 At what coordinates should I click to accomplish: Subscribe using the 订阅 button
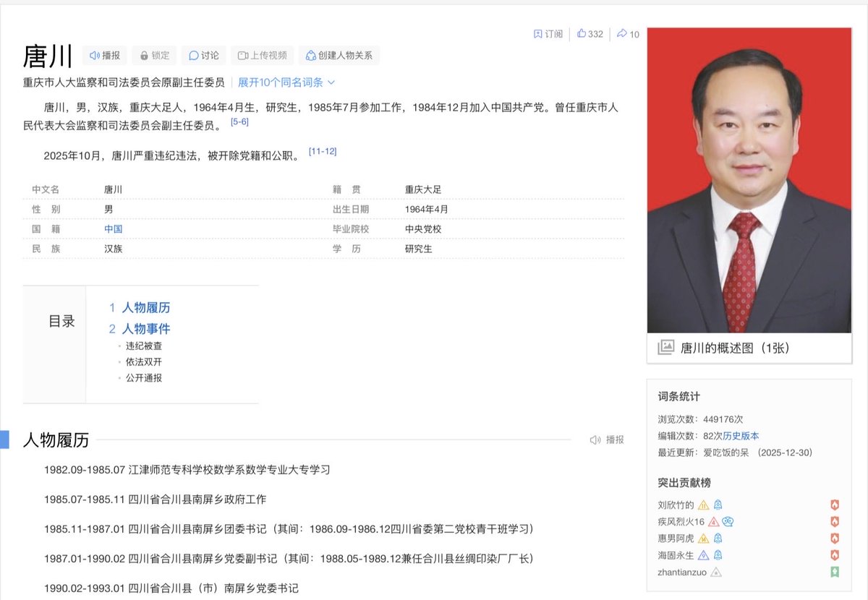(x=548, y=33)
